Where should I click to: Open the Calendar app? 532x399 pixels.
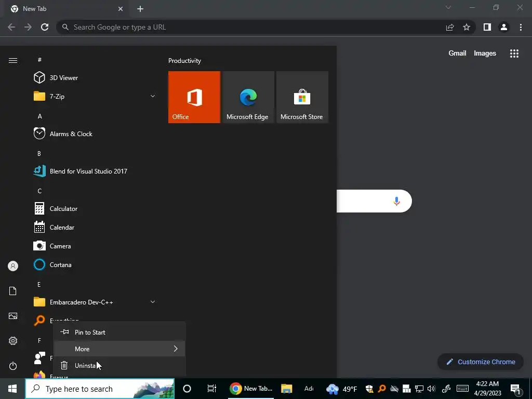point(95,228)
